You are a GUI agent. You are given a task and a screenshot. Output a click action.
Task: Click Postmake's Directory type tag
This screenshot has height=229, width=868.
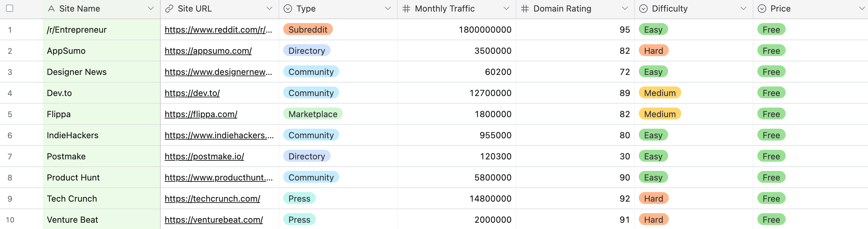pyautogui.click(x=307, y=156)
